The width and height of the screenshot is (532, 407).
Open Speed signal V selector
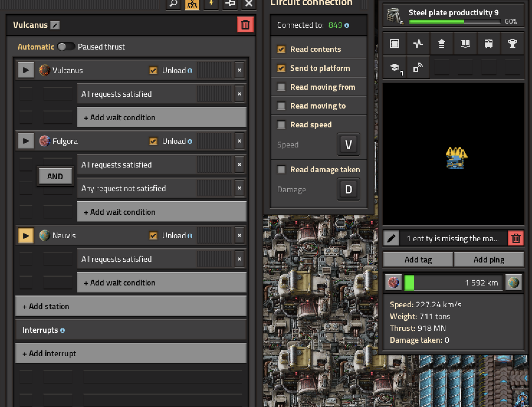(348, 145)
